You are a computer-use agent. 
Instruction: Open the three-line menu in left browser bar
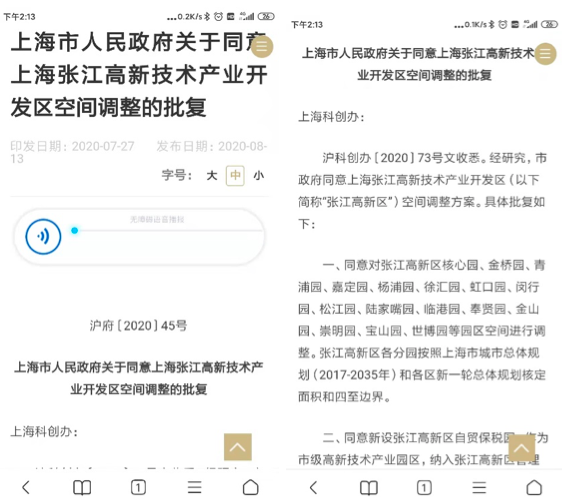tap(195, 488)
